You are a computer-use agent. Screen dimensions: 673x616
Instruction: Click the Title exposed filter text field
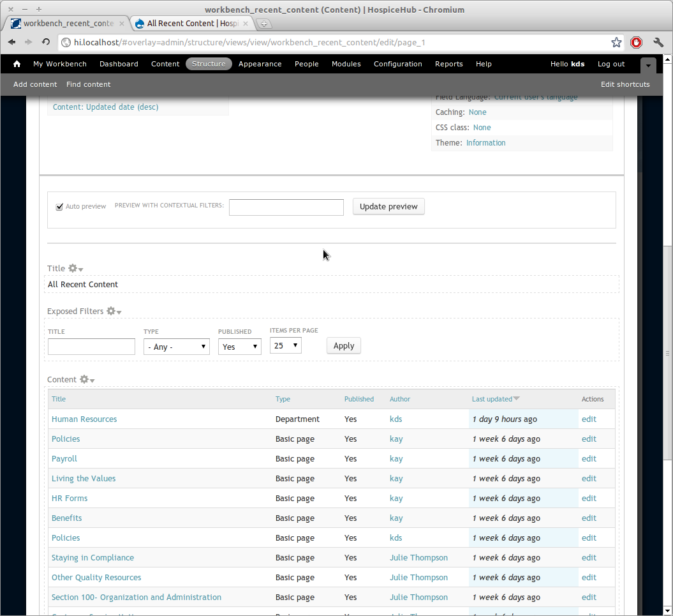pos(91,347)
